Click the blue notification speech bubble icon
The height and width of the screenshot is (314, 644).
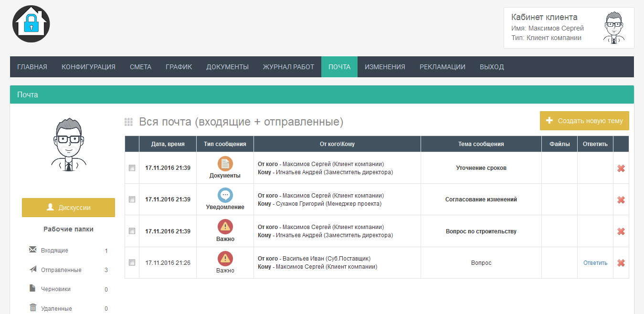tap(225, 195)
